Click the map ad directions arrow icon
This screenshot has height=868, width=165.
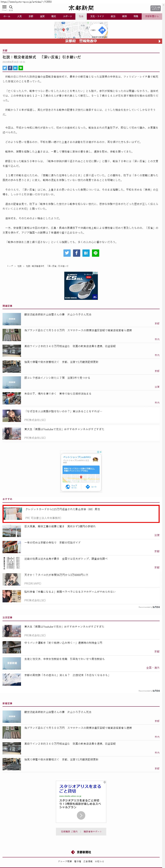tap(102, 30)
